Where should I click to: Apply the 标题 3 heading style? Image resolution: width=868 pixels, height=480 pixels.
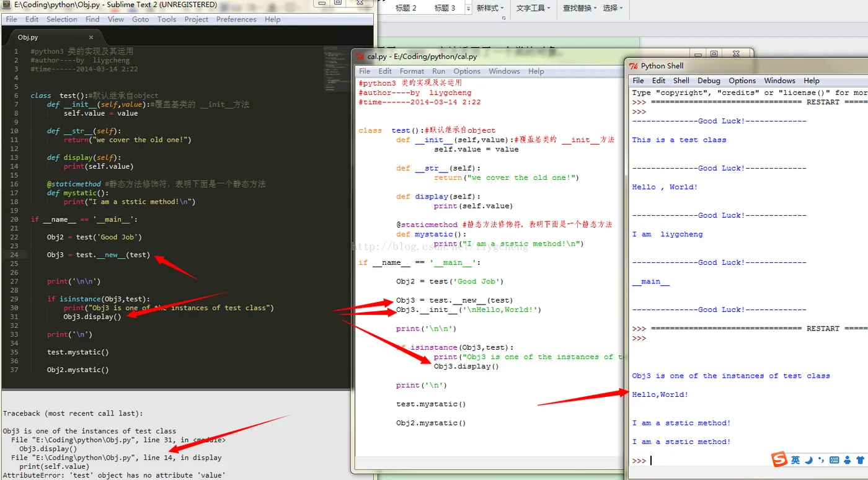[445, 8]
